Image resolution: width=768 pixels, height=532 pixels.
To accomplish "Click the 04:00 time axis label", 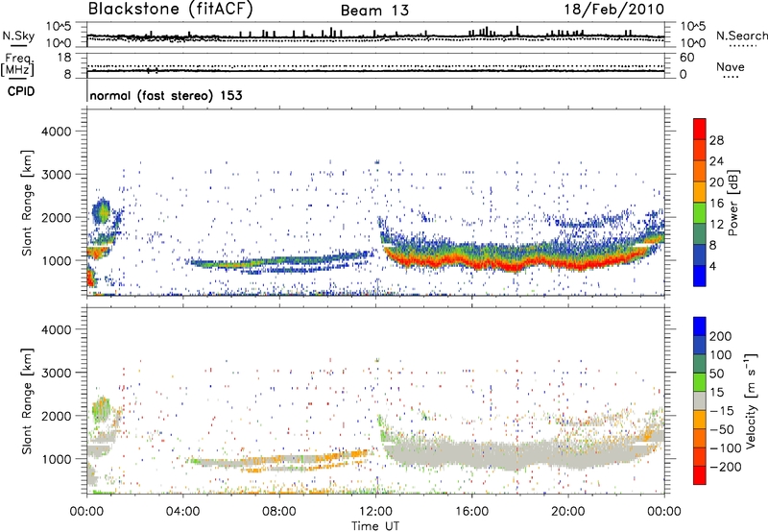I will click(182, 512).
